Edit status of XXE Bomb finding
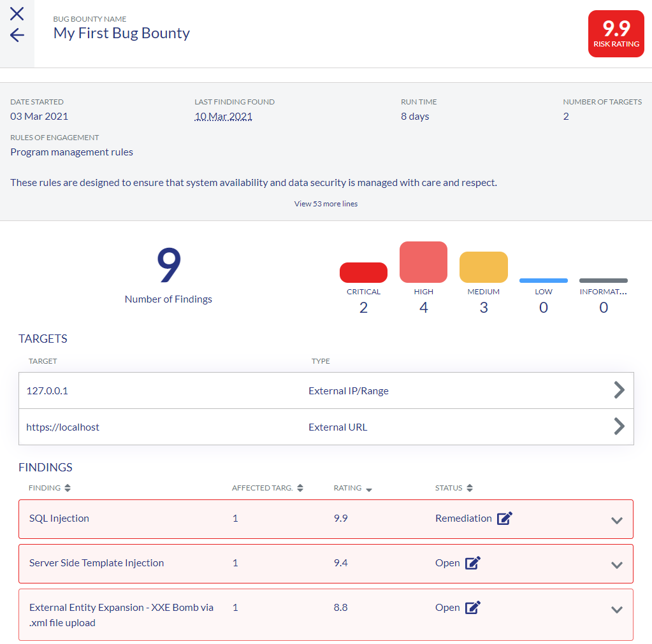The width and height of the screenshot is (652, 644). 472,608
